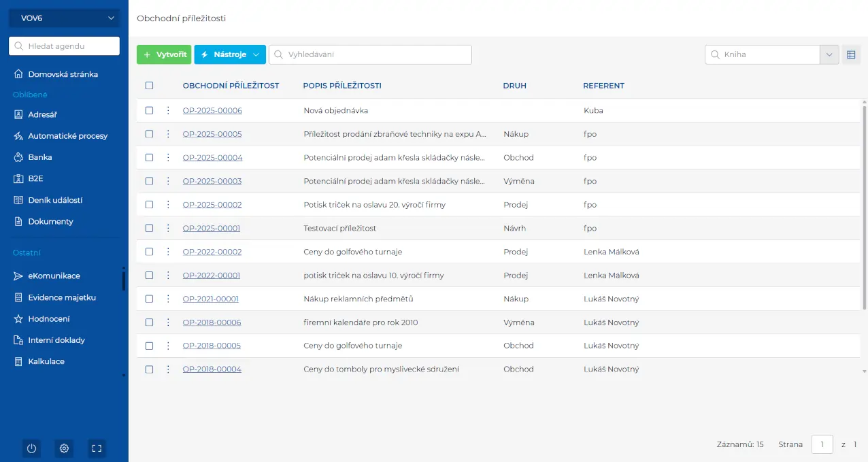
Task: Check the box for OP-2025-00005
Action: pyautogui.click(x=150, y=134)
